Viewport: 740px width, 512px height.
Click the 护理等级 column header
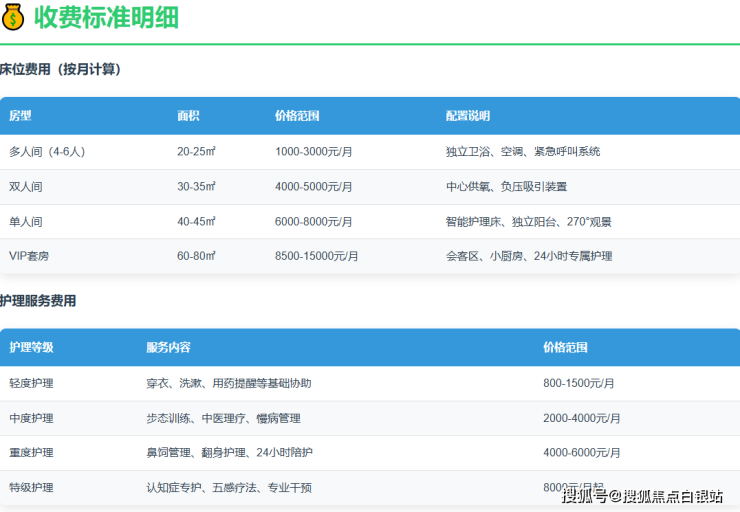pyautogui.click(x=31, y=348)
